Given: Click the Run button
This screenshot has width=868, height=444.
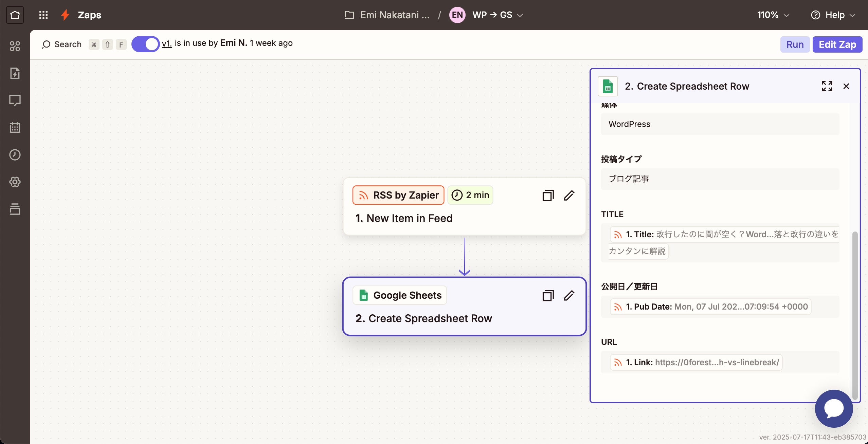Looking at the screenshot, I should pos(795,44).
